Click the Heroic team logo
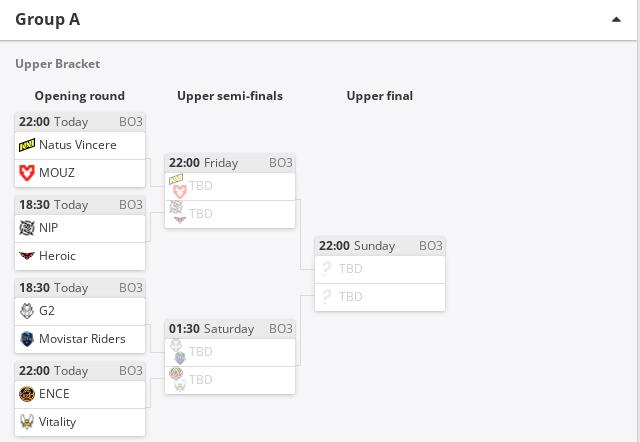Screen dimensions: 640x442 [x=27, y=256]
